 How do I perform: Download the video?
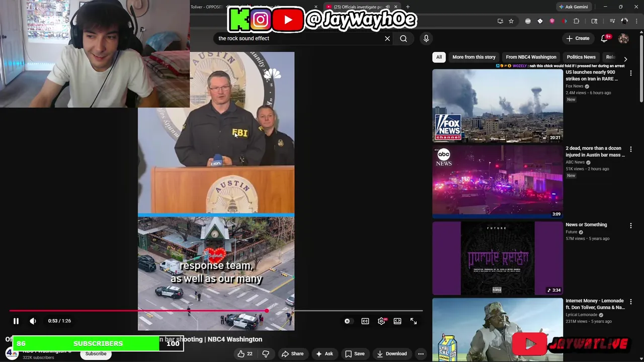click(391, 353)
